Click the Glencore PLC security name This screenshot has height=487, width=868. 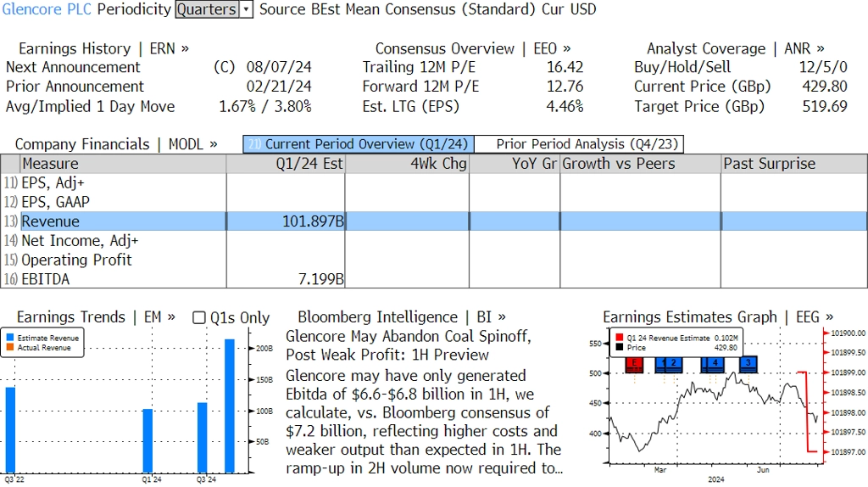[47, 9]
